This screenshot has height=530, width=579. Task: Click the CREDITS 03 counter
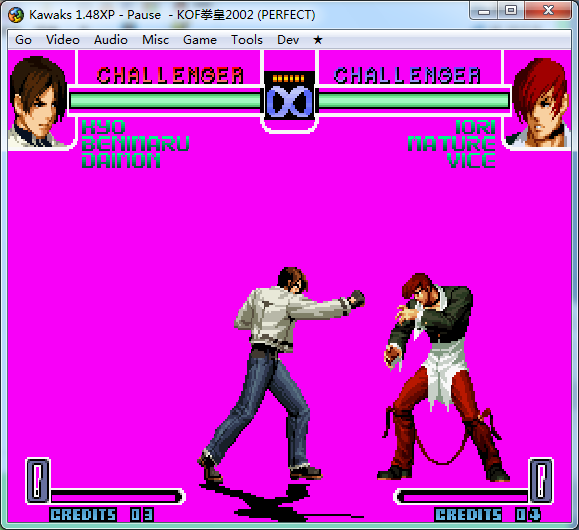[x=102, y=514]
